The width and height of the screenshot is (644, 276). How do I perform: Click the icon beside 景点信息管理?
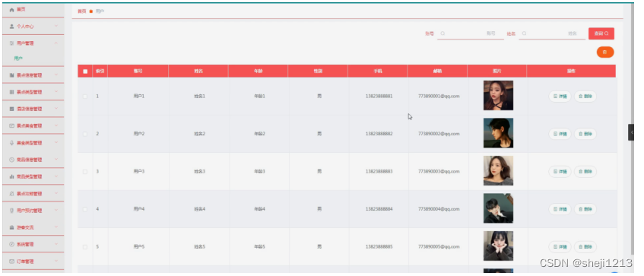[11, 75]
